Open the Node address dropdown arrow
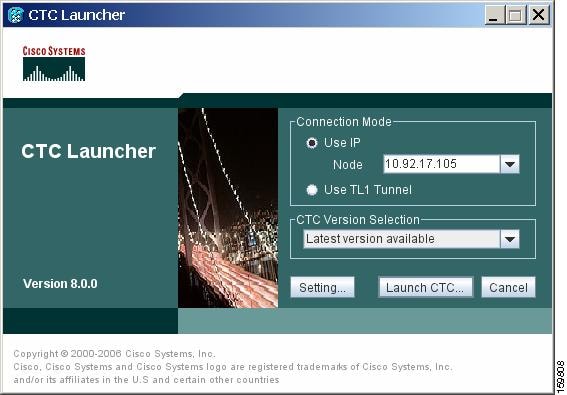567x395 pixels. click(510, 164)
